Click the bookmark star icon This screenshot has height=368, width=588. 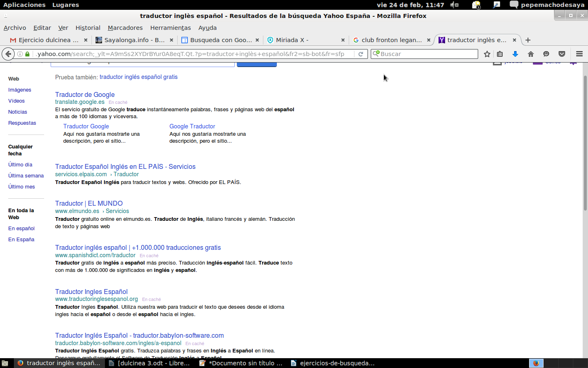tap(487, 54)
